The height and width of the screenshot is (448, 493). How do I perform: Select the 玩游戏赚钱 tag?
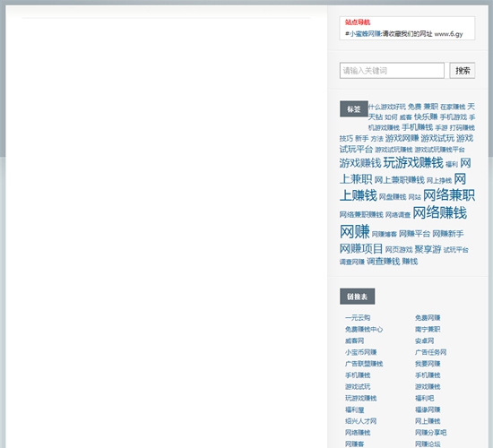coord(413,162)
